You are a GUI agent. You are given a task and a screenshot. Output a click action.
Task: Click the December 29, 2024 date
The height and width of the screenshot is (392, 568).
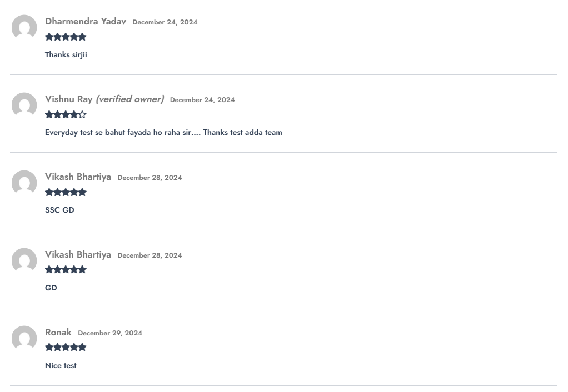click(x=110, y=333)
